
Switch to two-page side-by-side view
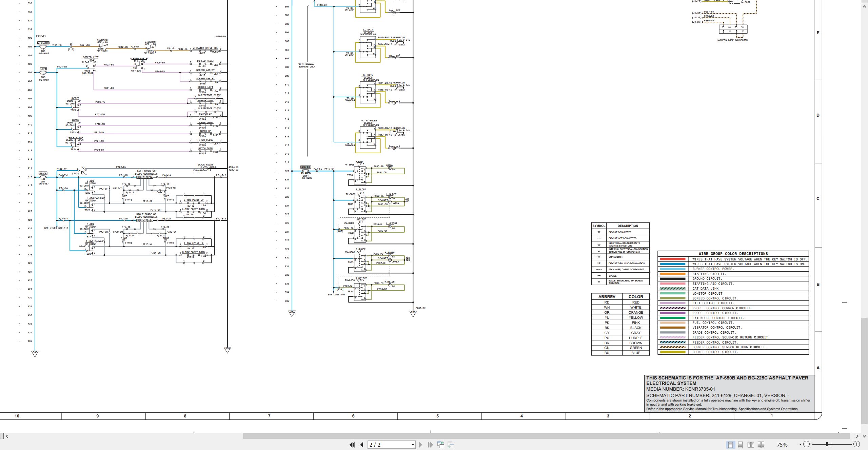751,445
